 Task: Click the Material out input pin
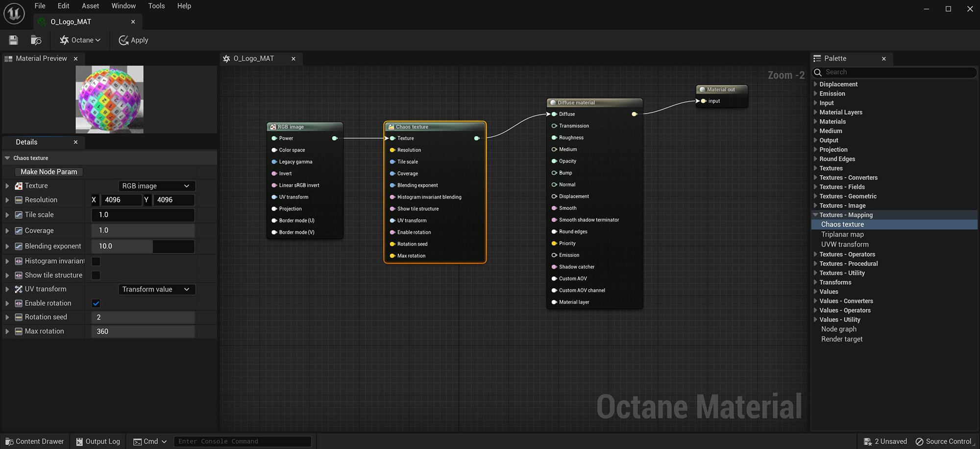pos(704,101)
